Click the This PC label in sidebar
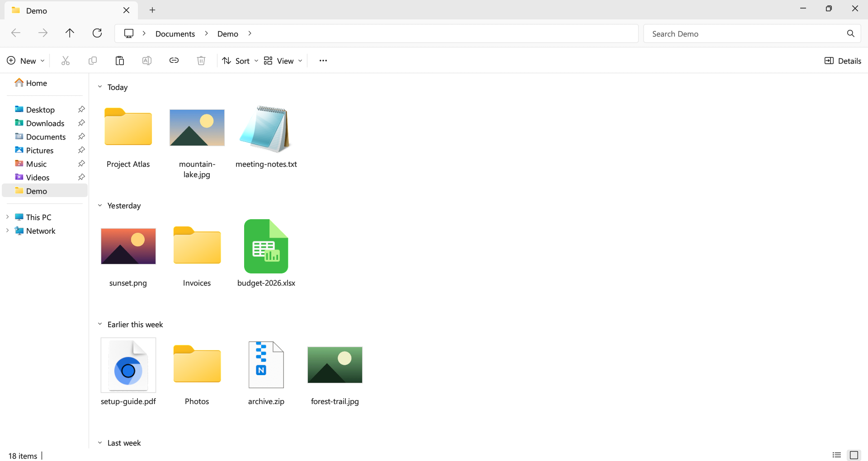Image resolution: width=868 pixels, height=461 pixels. point(39,217)
